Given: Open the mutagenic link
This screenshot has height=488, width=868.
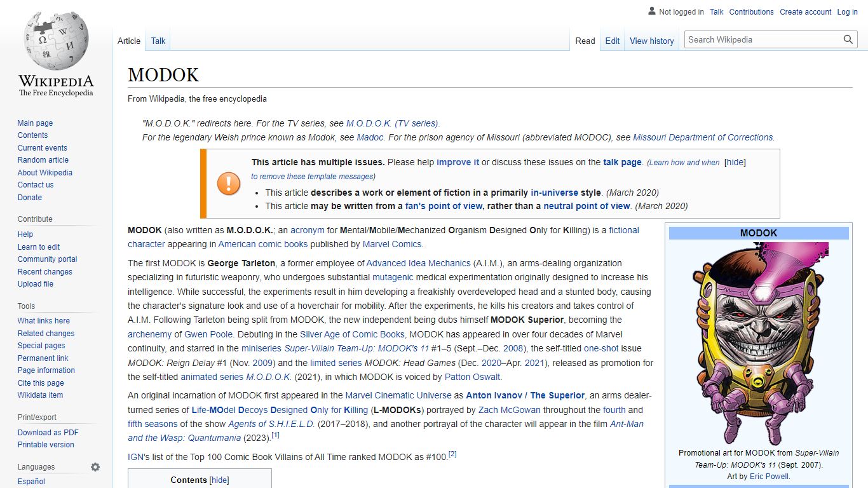Looking at the screenshot, I should point(393,277).
